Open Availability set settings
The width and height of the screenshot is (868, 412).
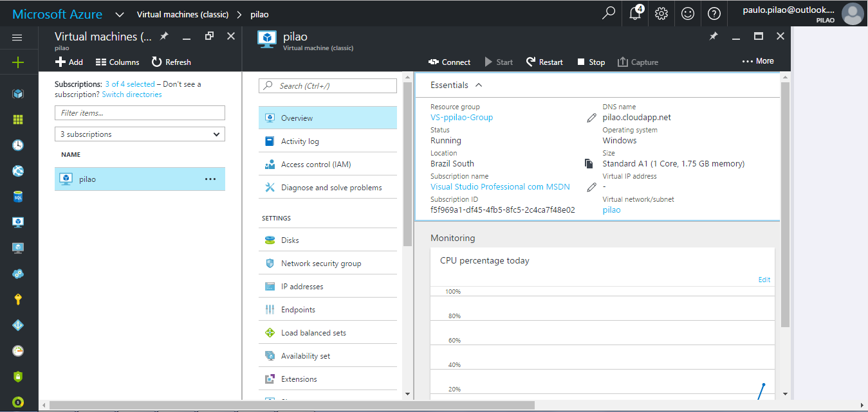click(x=328, y=356)
